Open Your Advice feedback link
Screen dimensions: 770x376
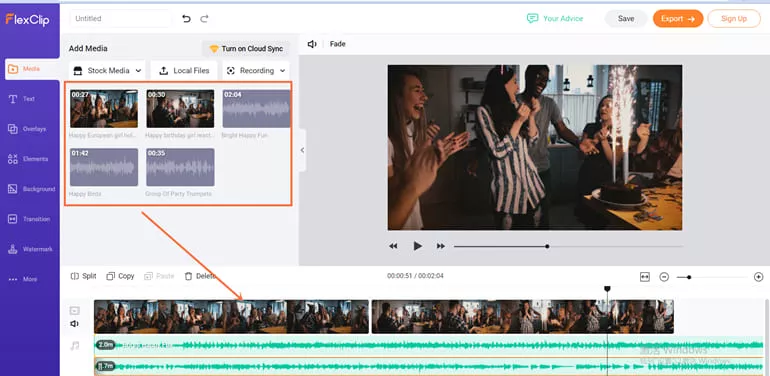coord(554,19)
